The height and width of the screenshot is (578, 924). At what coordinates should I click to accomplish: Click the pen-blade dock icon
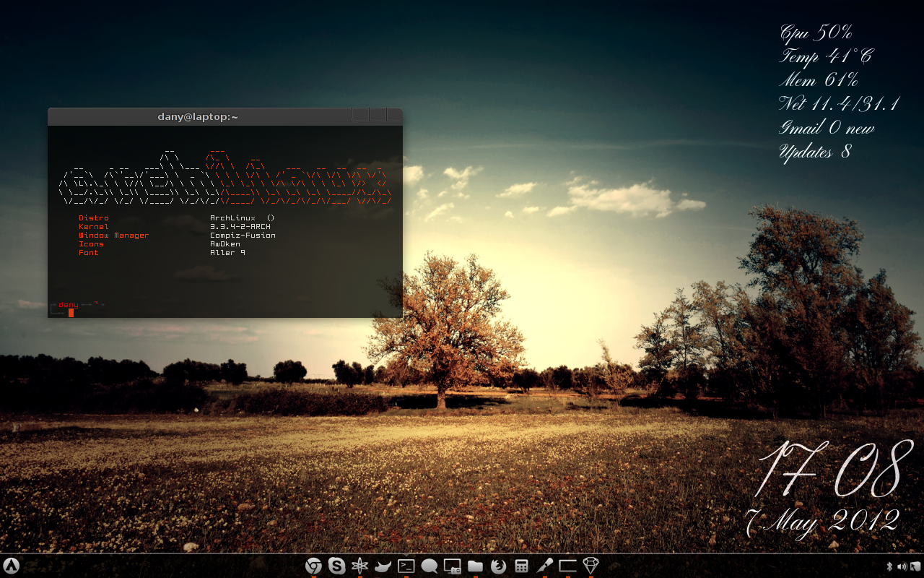[x=544, y=566]
